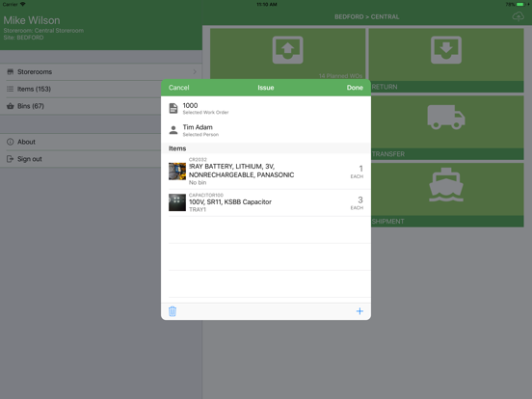Select the Transfer truck icon
Image resolution: width=532 pixels, height=399 pixels.
pyautogui.click(x=446, y=117)
